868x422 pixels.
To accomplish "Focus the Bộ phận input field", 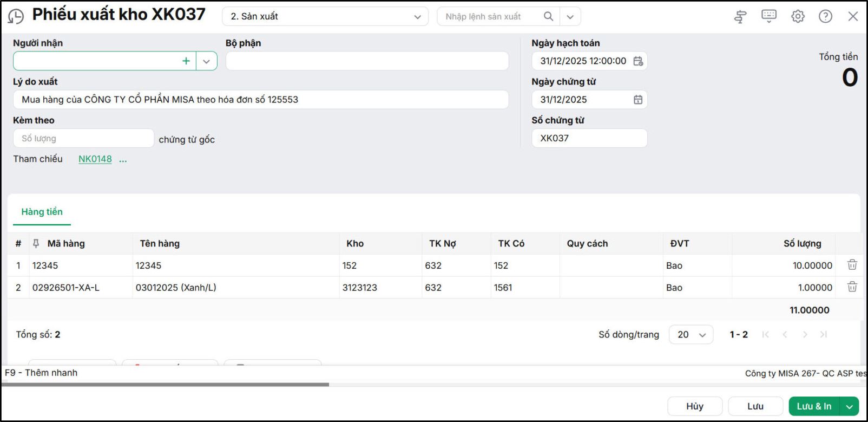I will (x=367, y=61).
